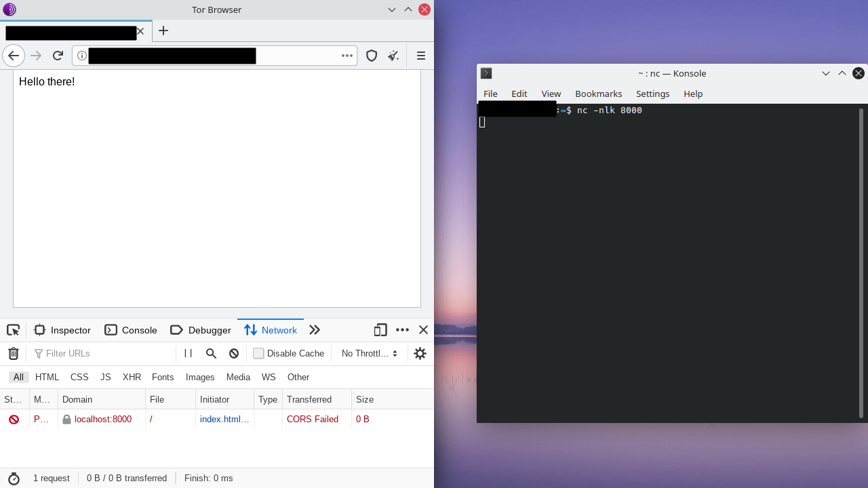868x488 pixels.
Task: Open Network panel settings gear
Action: pyautogui.click(x=419, y=353)
